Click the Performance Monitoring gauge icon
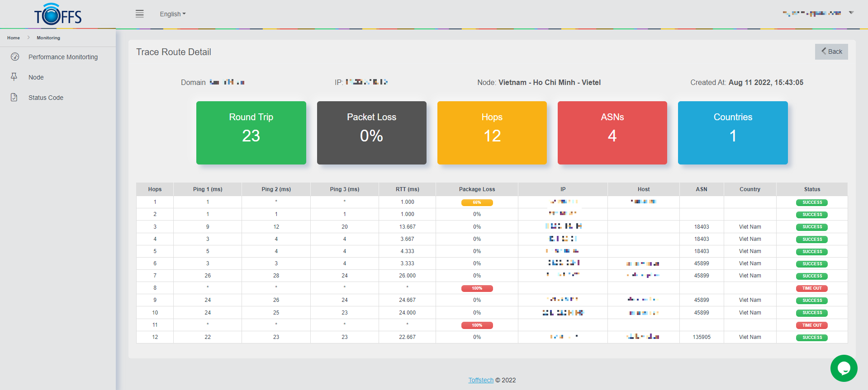Screen dimensions: 868x390 click(x=15, y=57)
